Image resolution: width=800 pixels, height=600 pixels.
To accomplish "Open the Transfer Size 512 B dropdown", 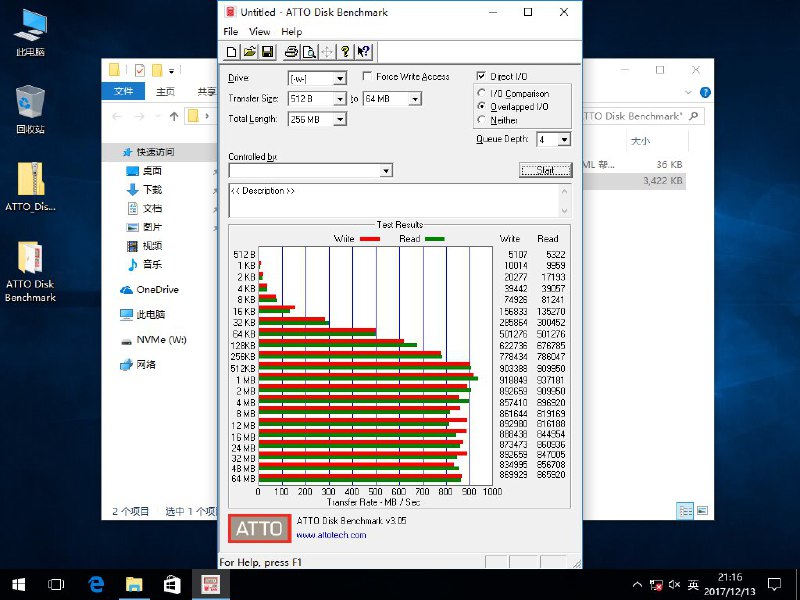I will (340, 99).
